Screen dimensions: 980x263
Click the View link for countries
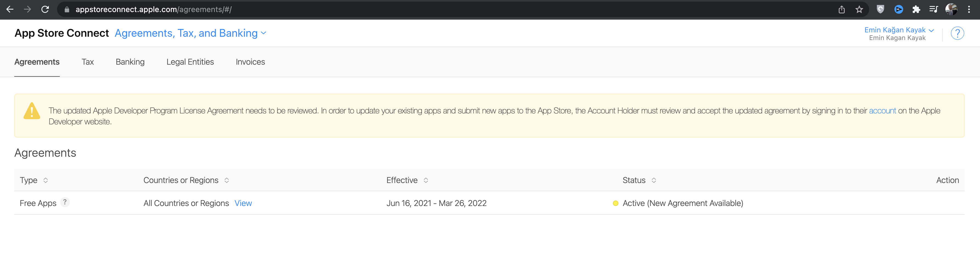[243, 203]
